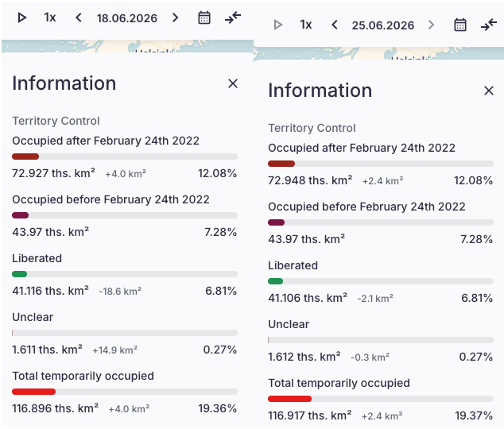The width and height of the screenshot is (504, 429).
Task: Start playback in the 18.06.2026 panel
Action: 21,17
